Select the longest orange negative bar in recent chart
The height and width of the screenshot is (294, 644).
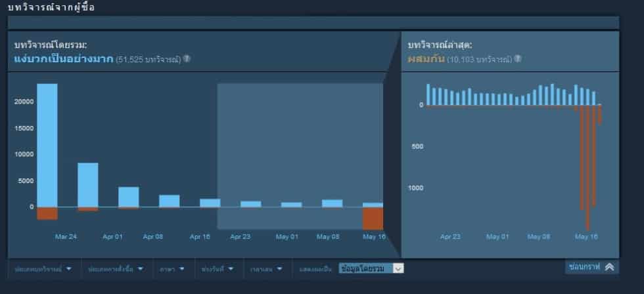click(x=587, y=168)
